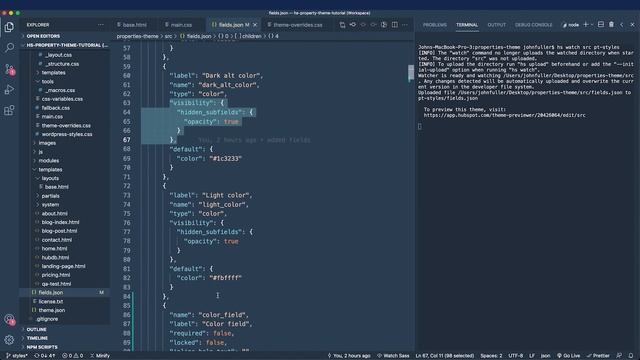Viewport: 640px width, 360px height.
Task: Open pricing.html in the file tree
Action: coord(56,275)
